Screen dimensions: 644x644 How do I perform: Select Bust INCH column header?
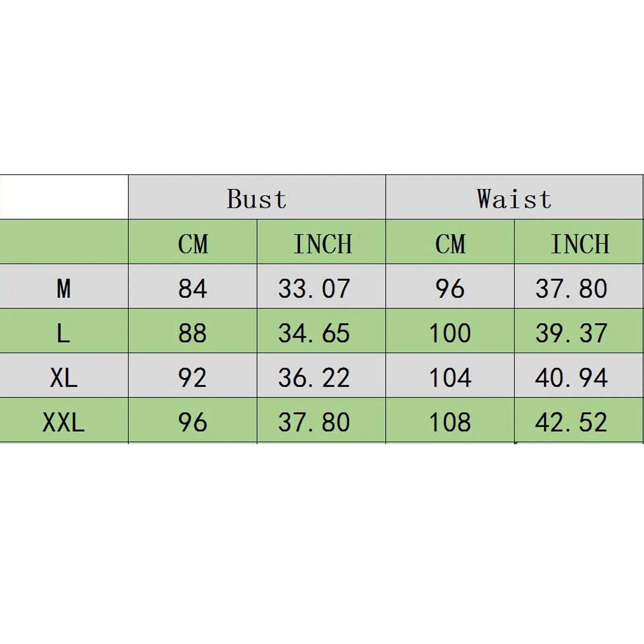[x=321, y=242]
